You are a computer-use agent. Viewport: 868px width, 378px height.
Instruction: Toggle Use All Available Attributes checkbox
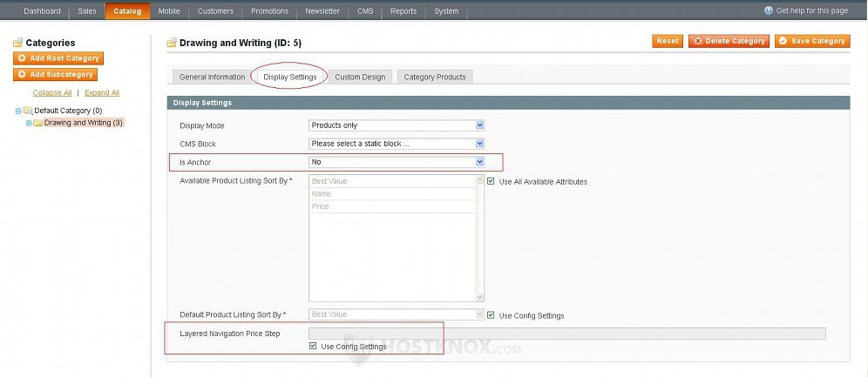tap(492, 181)
